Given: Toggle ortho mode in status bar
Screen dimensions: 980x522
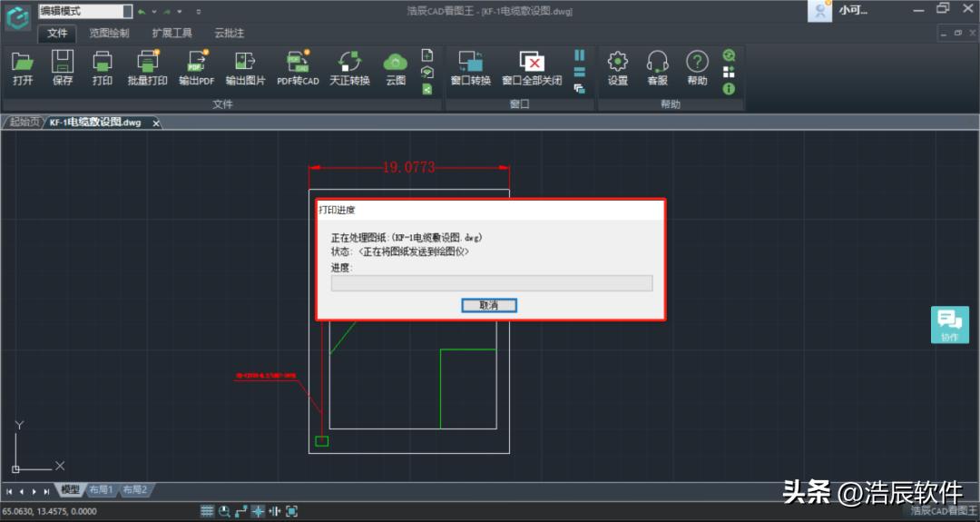Looking at the screenshot, I should [241, 511].
